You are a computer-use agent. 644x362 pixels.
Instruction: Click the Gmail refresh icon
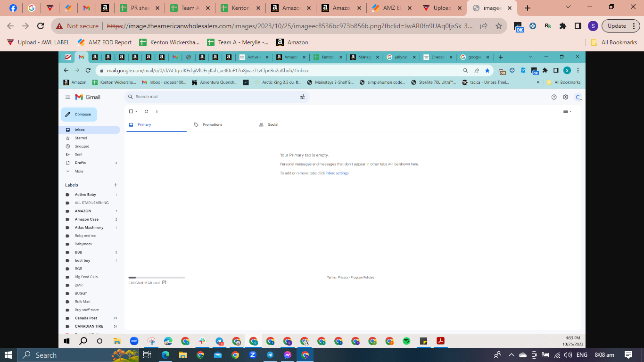pyautogui.click(x=146, y=111)
